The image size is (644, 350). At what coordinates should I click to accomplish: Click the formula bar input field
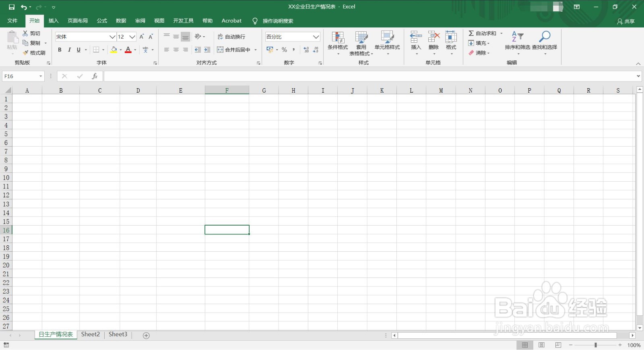tap(369, 76)
